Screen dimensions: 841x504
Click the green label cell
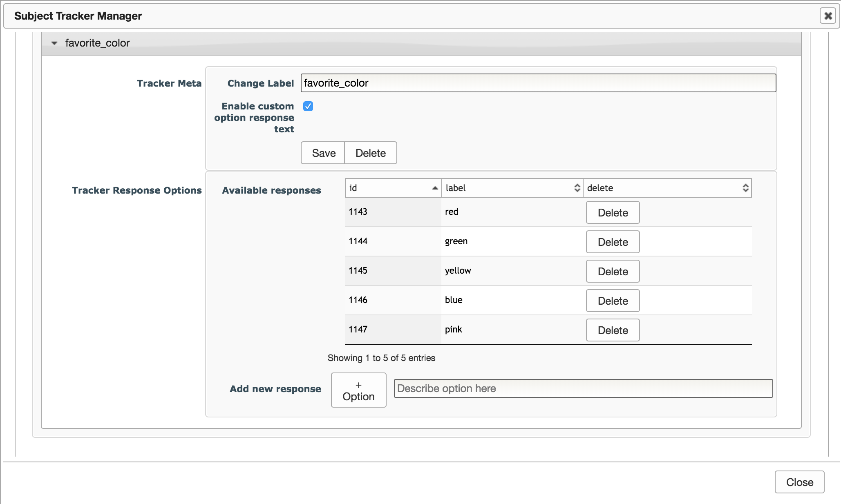point(512,241)
